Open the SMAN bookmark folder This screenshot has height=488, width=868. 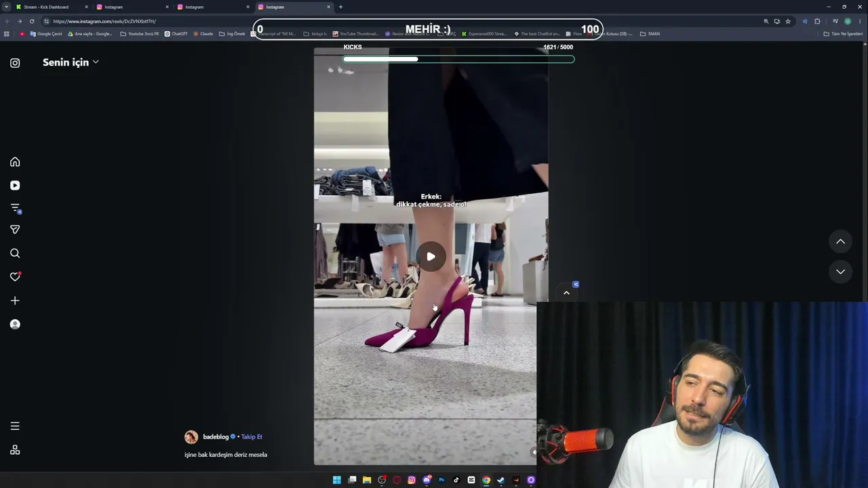(x=650, y=34)
